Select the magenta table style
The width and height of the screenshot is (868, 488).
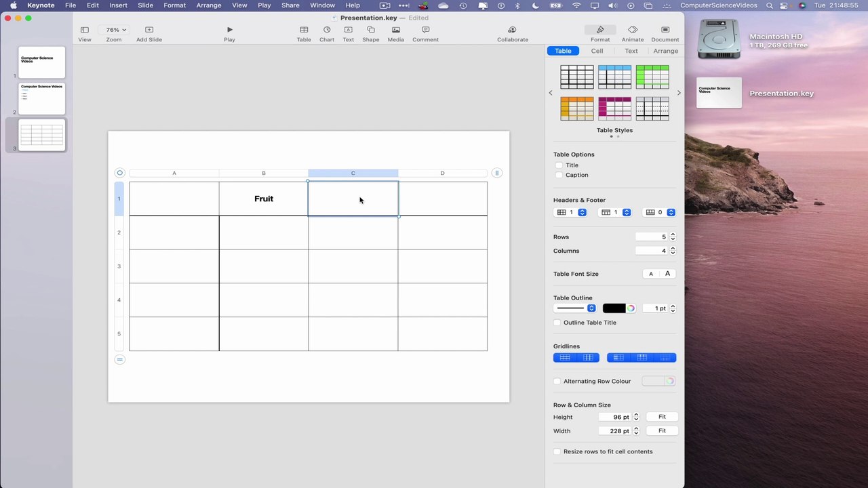615,108
